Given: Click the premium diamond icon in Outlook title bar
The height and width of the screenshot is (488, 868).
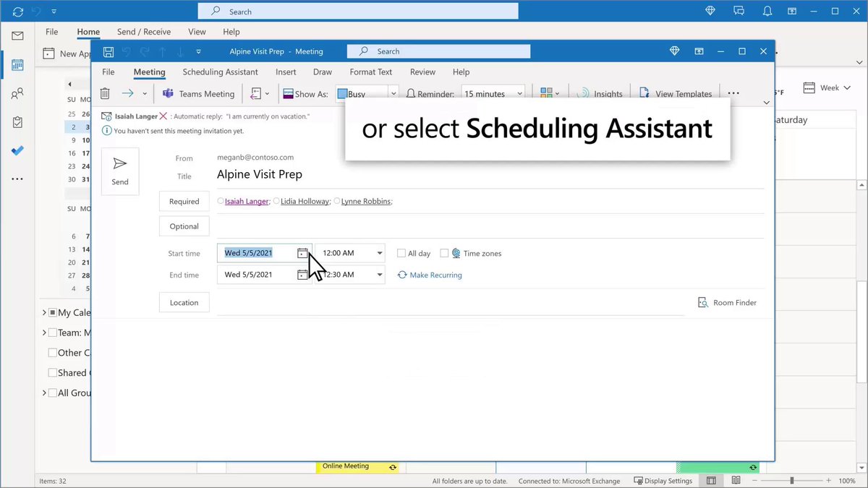Looking at the screenshot, I should point(711,11).
